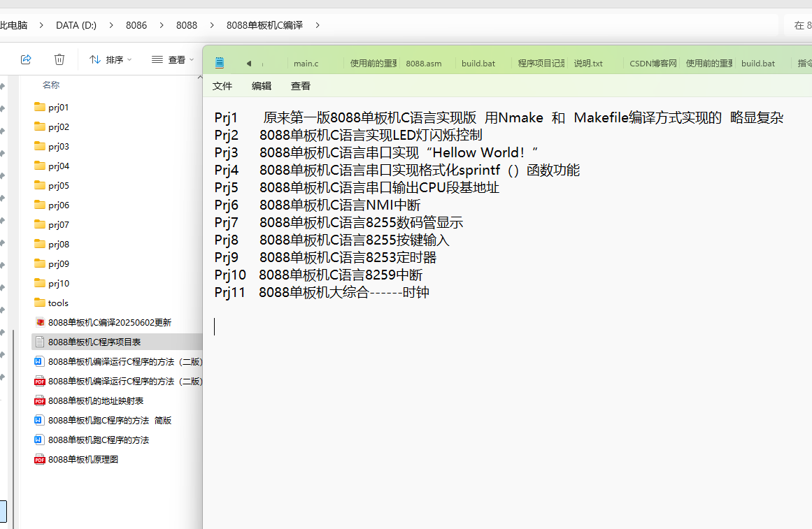This screenshot has height=529, width=812.
Task: Go to 此电脑 in the address bar
Action: pyautogui.click(x=14, y=24)
